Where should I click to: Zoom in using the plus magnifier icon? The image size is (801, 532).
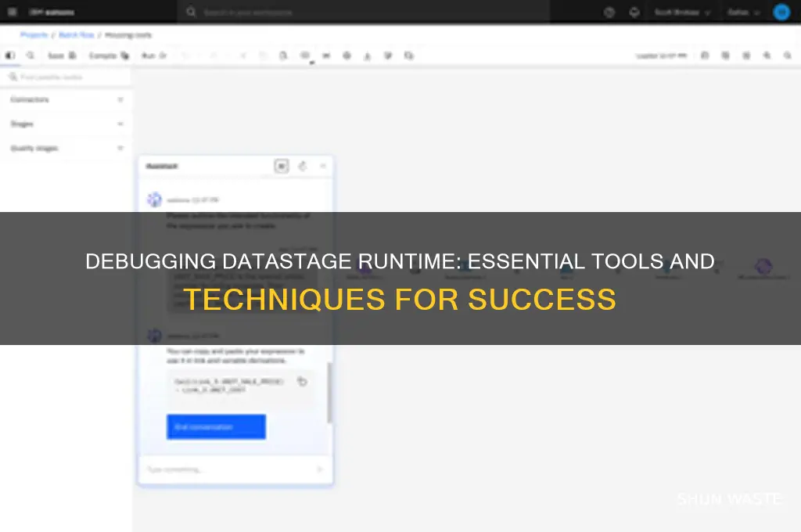point(767,56)
